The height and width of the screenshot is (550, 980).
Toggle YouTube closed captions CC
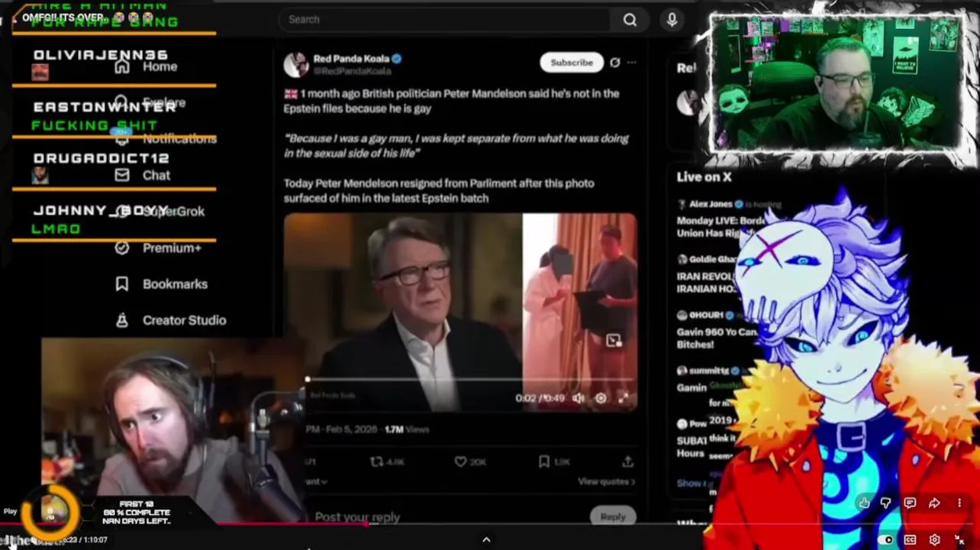tap(910, 540)
